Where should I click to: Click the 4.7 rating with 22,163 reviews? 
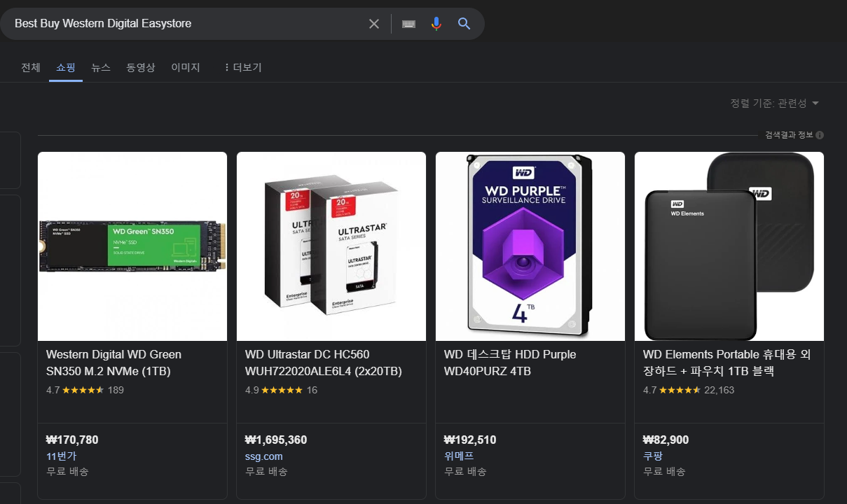pos(689,390)
